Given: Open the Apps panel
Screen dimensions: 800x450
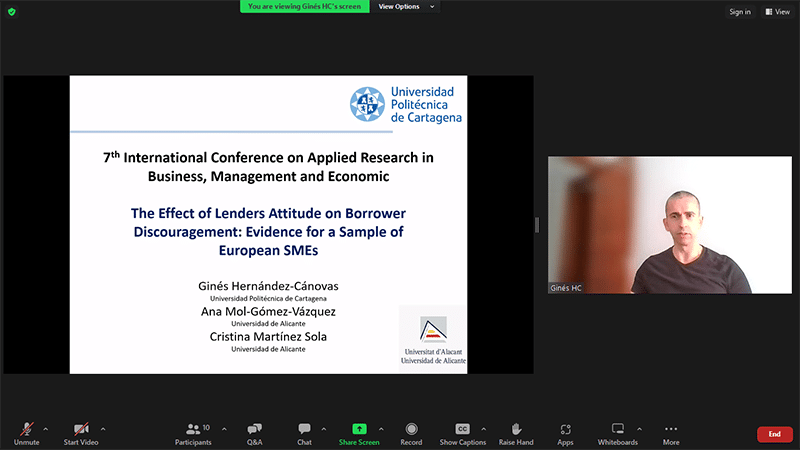Looking at the screenshot, I should click(565, 429).
